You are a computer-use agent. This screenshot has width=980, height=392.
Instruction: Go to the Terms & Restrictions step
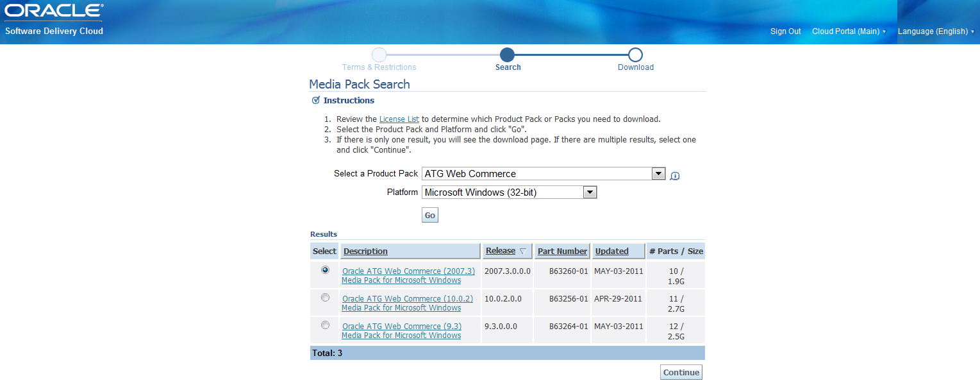[x=379, y=67]
